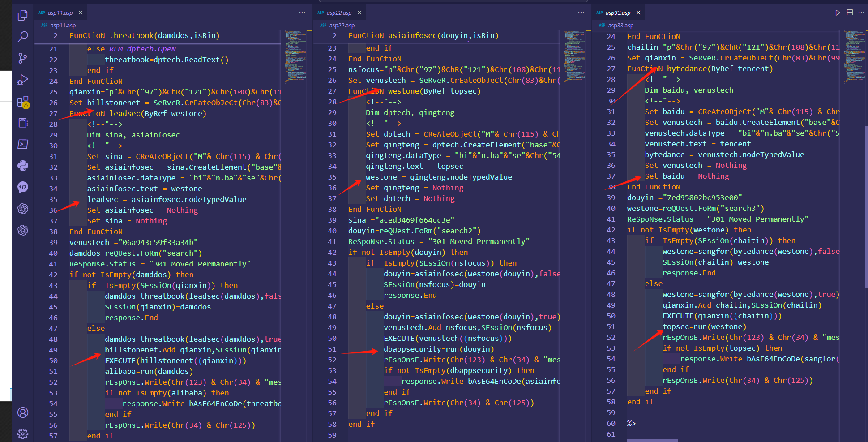Click 'Dim dptech, qingteng' line
The height and width of the screenshot is (442, 868).
coord(410,113)
